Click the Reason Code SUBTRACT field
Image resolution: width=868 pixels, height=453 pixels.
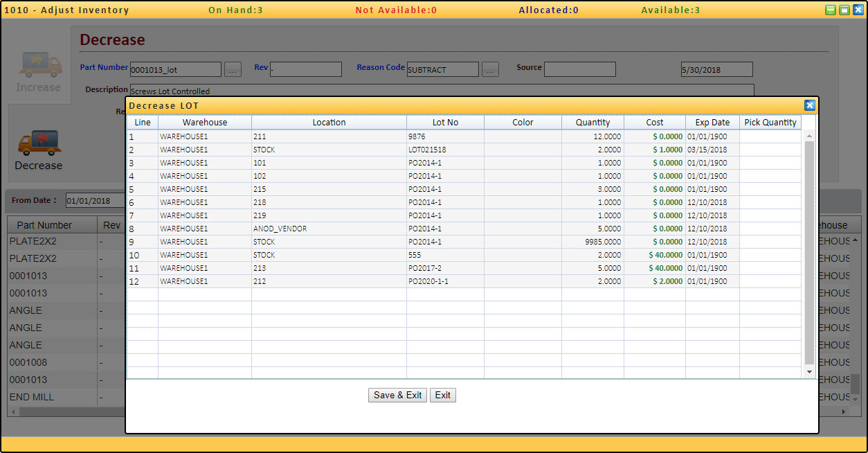[x=443, y=69]
